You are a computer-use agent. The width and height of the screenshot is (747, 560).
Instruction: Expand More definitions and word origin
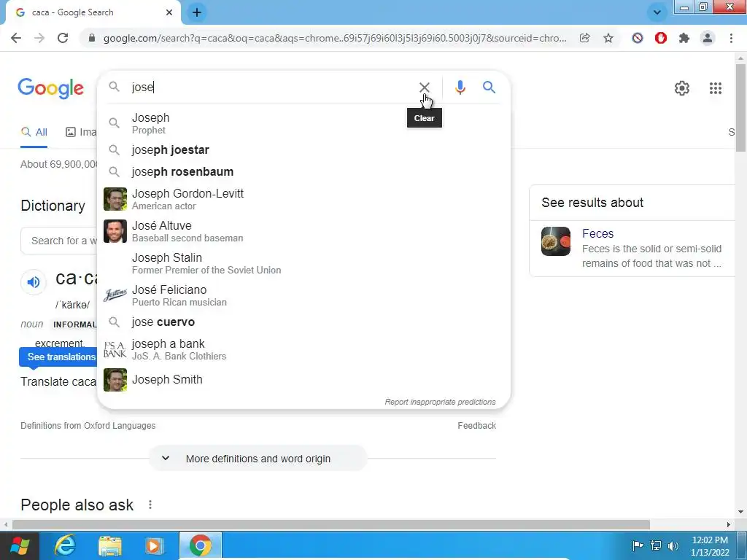(258, 459)
